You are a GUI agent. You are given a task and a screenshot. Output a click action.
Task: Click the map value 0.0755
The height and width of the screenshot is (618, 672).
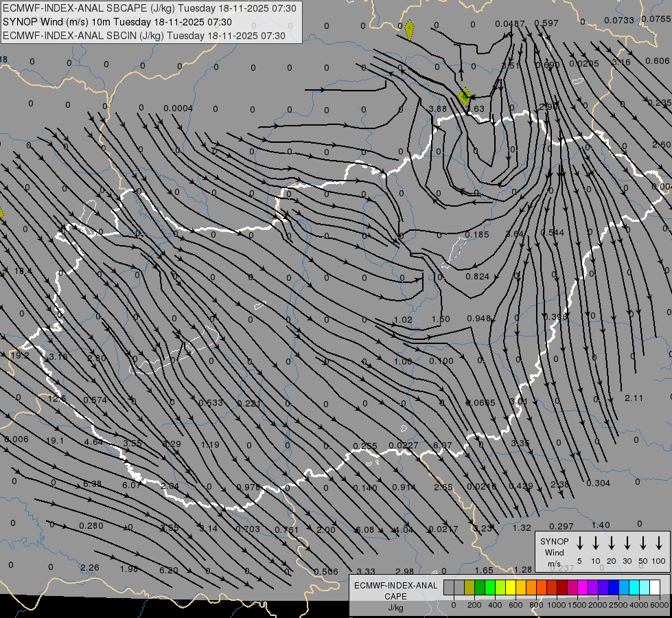656,19
